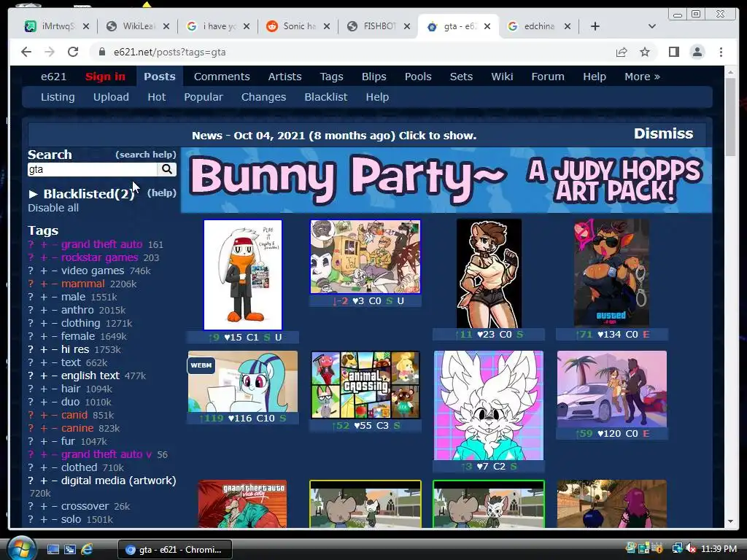Open the Comments nav item
Viewport: 747px width, 560px height.
point(222,77)
